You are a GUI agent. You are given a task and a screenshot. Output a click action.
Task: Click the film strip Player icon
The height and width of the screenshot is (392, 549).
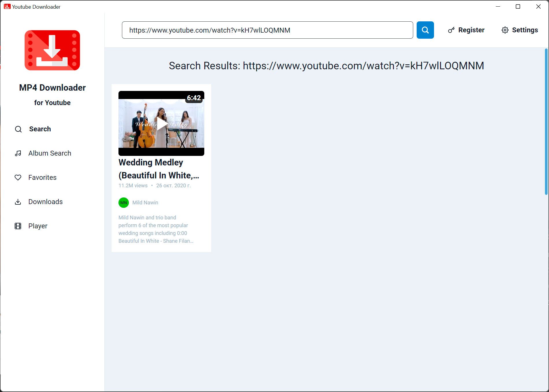(x=18, y=226)
